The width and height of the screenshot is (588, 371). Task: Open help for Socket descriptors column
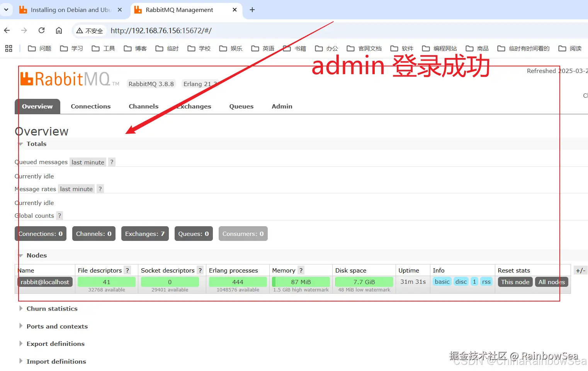200,270
